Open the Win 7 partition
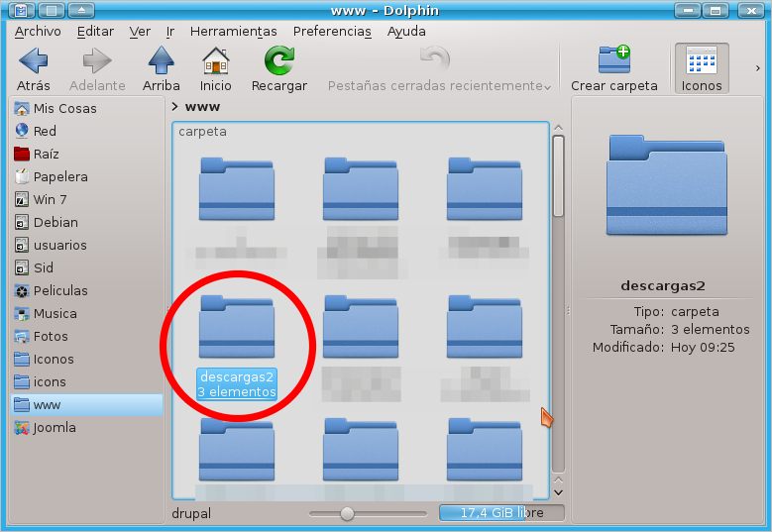 point(87,199)
